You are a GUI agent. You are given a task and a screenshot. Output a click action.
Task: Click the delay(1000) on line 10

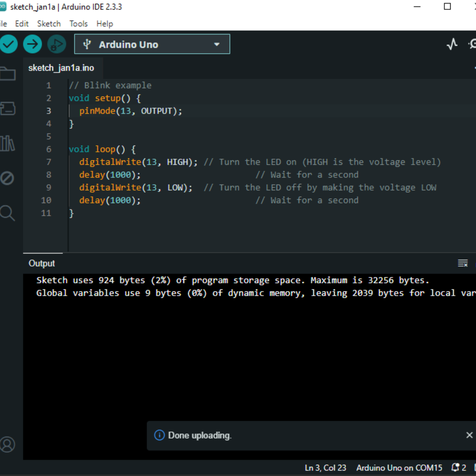point(110,201)
